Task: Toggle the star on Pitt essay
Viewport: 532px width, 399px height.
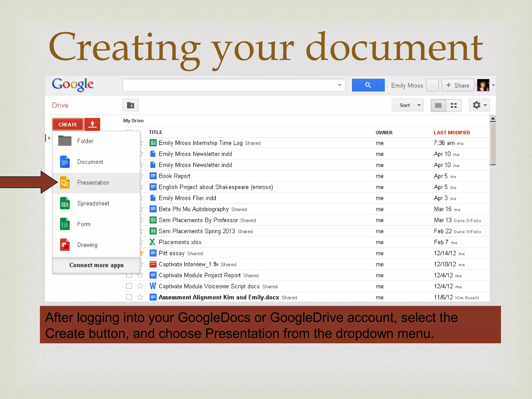Action: point(142,253)
